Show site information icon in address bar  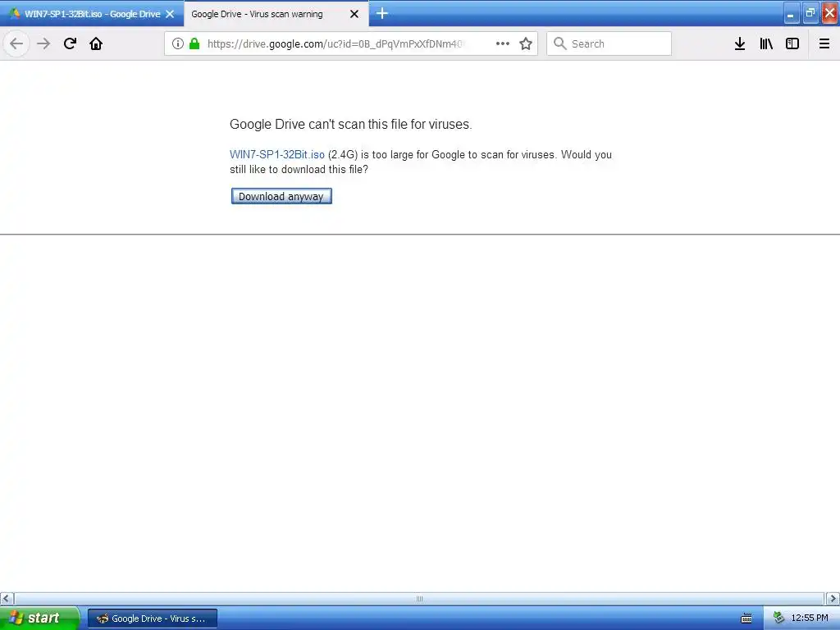(x=178, y=43)
